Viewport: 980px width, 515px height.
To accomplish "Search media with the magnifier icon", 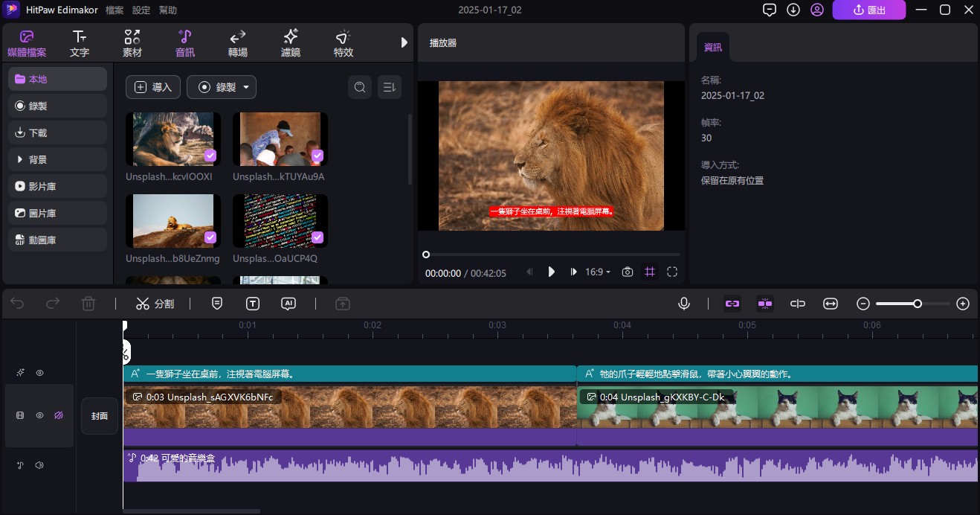I will (360, 87).
